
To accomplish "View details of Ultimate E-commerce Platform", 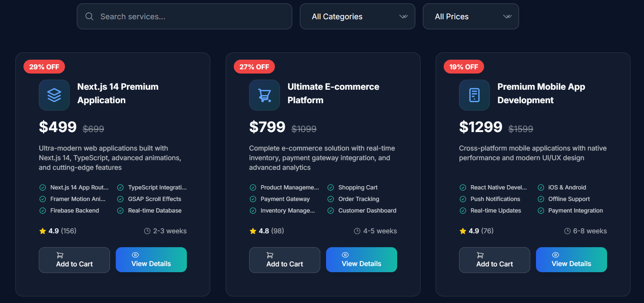I will [361, 260].
